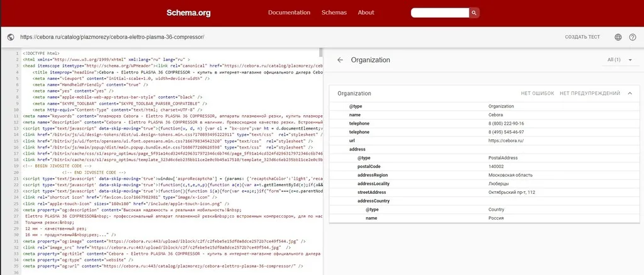Click the url https://cebora.ru/ value

point(506,141)
